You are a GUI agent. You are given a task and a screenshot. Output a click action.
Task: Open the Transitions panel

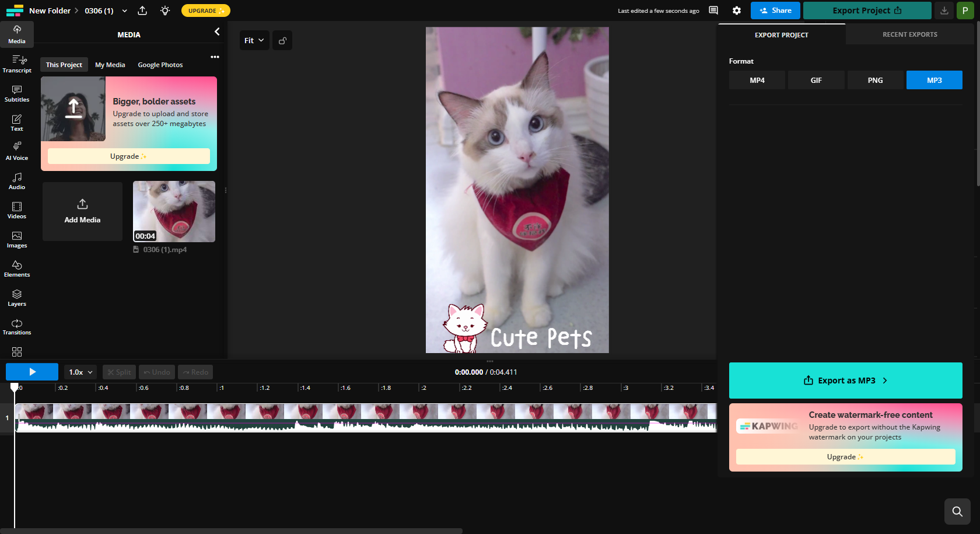tap(17, 327)
